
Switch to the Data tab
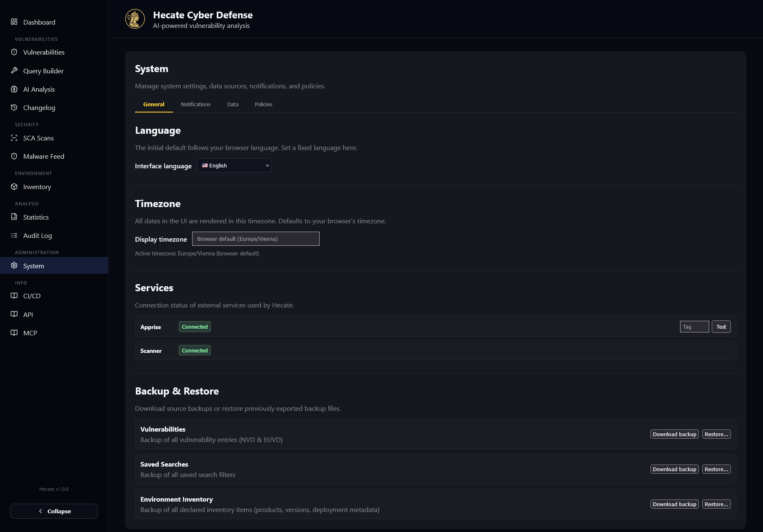tap(233, 104)
